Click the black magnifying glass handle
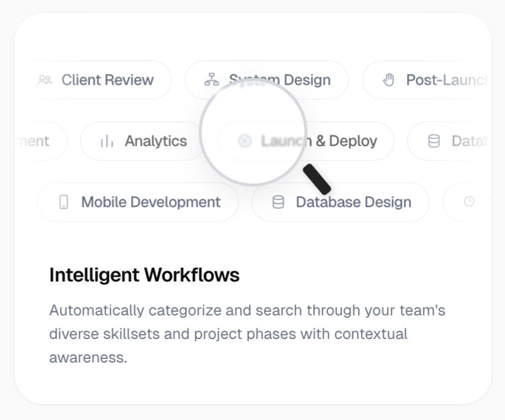This screenshot has height=420, width=505. [317, 179]
